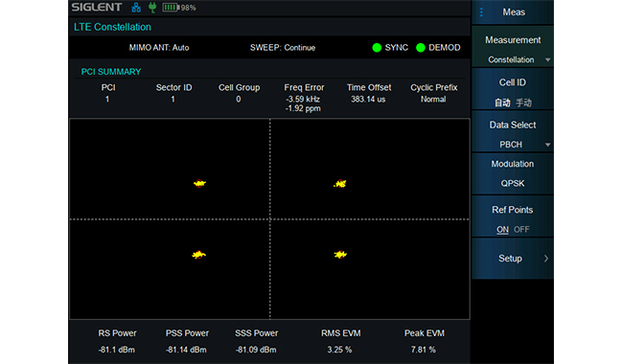The image size is (623, 364).
Task: Turn Ref Points ON
Action: tap(502, 230)
